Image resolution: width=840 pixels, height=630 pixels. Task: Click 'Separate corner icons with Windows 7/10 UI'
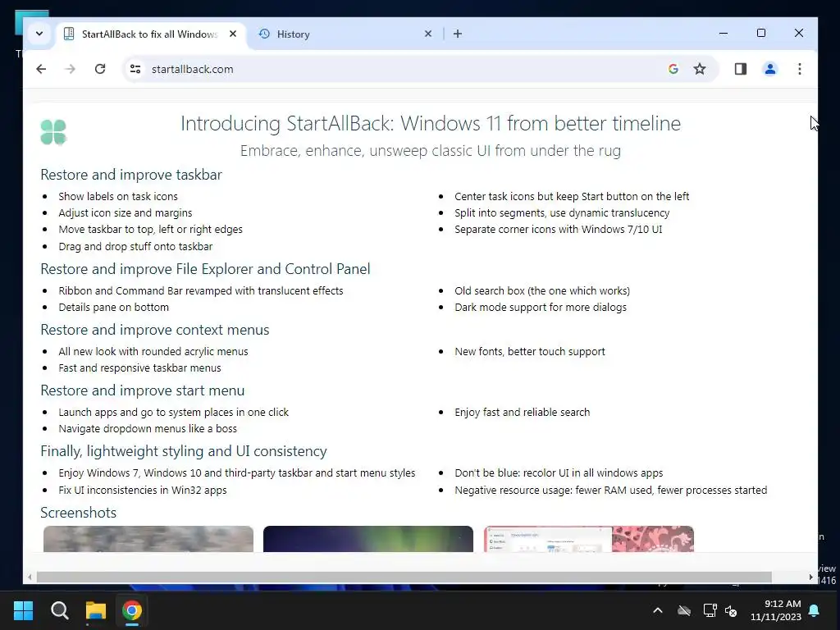558,230
